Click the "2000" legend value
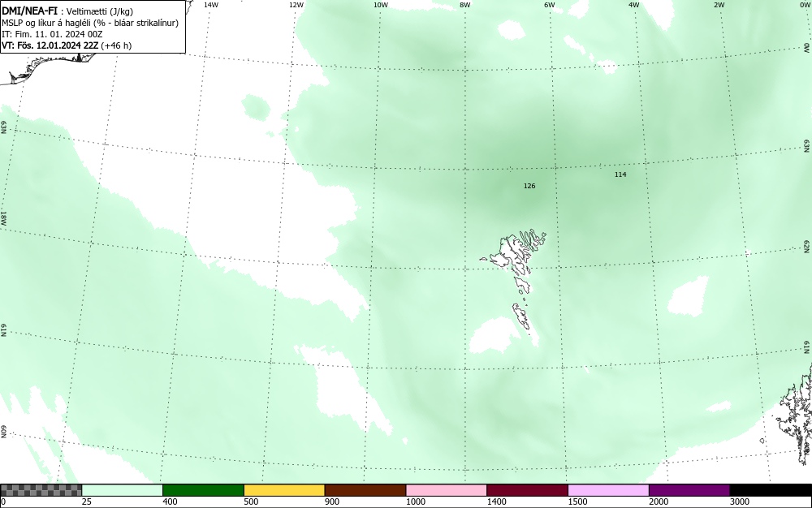 (659, 502)
